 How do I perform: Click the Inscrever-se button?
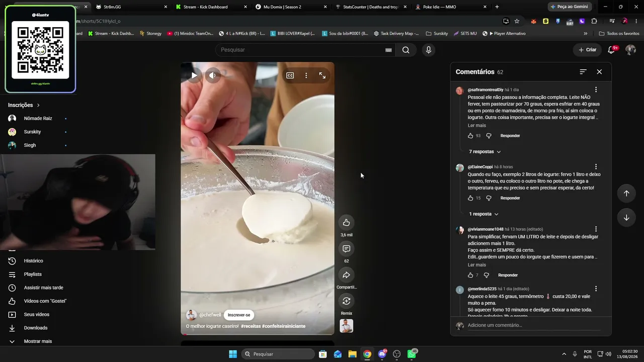[239, 315]
